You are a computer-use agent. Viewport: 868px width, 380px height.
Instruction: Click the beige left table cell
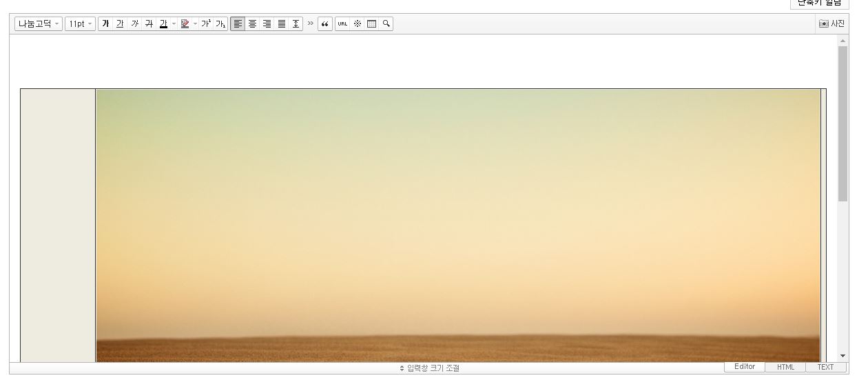(x=58, y=226)
